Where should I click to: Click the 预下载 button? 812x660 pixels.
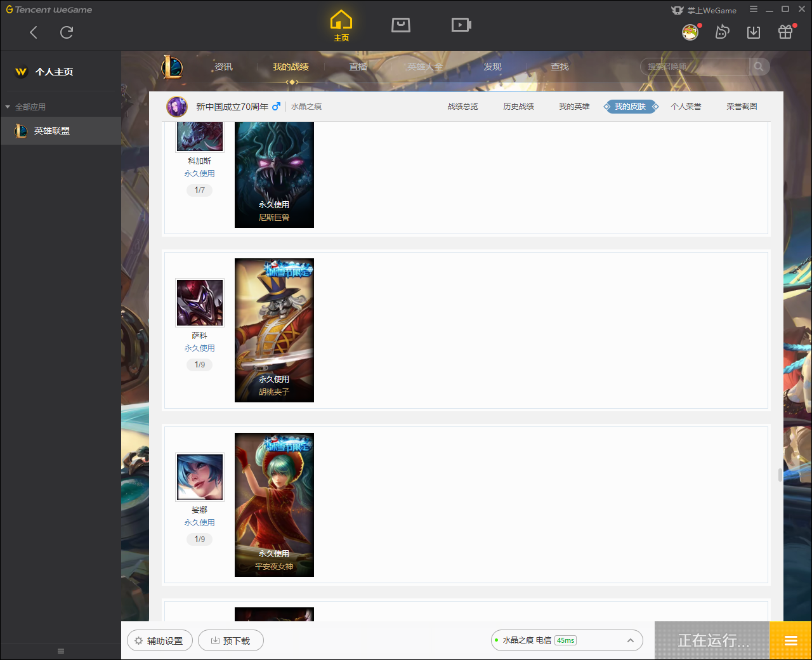(231, 640)
